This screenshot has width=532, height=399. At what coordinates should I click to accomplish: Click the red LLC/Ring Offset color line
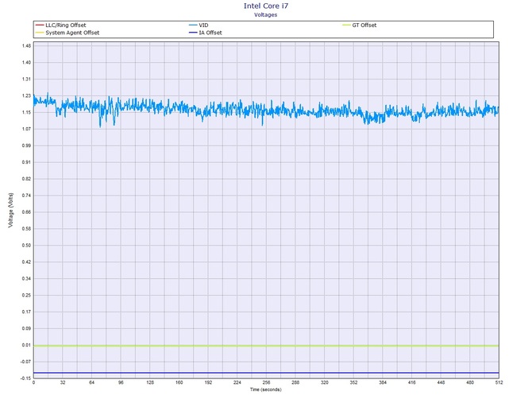click(40, 25)
